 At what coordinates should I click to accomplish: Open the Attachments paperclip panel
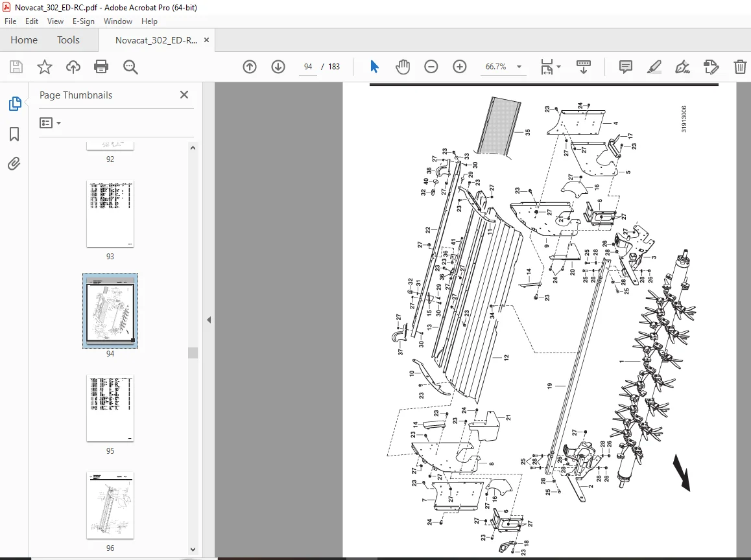click(x=14, y=164)
